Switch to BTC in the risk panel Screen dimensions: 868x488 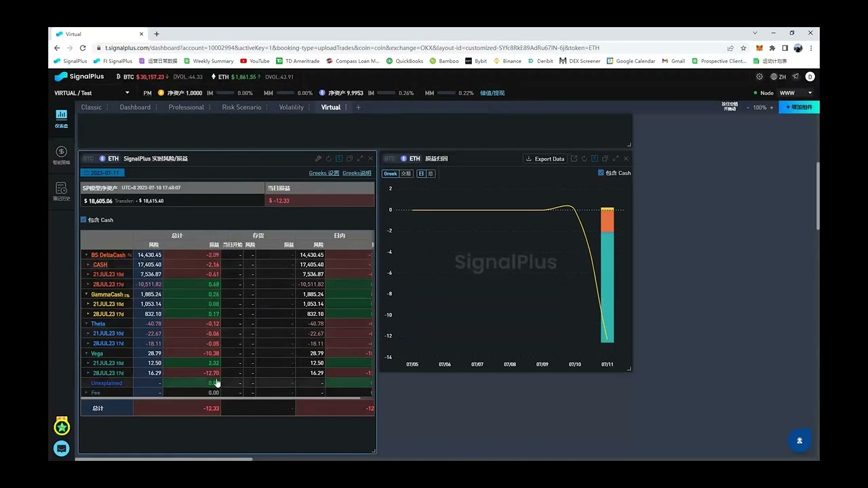tap(88, 159)
